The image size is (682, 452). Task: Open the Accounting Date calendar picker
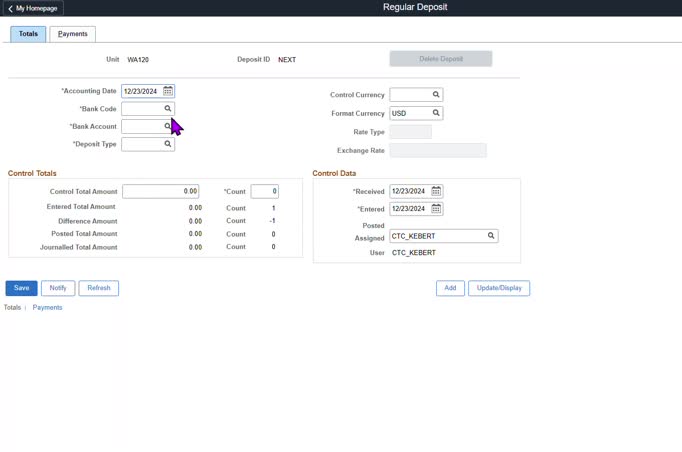[x=168, y=91]
